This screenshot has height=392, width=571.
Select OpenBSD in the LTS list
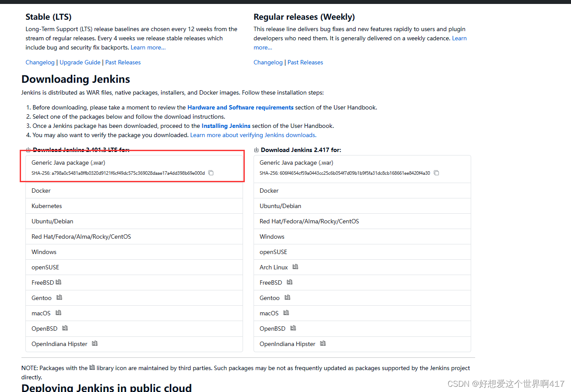click(134, 328)
